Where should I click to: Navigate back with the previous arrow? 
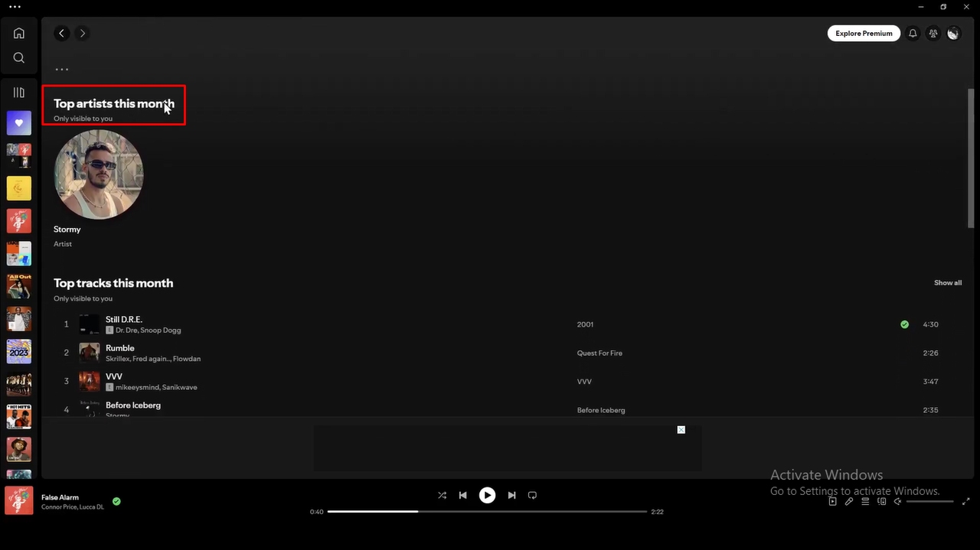[61, 33]
